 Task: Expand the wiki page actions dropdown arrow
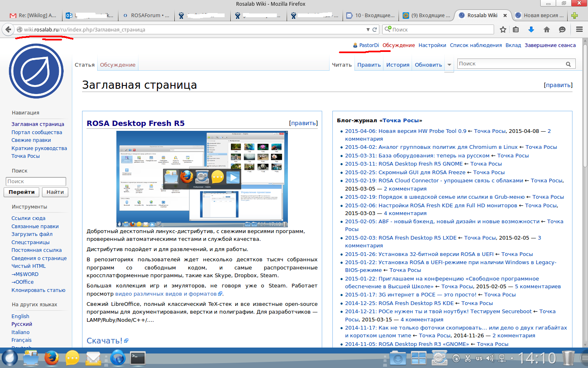point(449,65)
